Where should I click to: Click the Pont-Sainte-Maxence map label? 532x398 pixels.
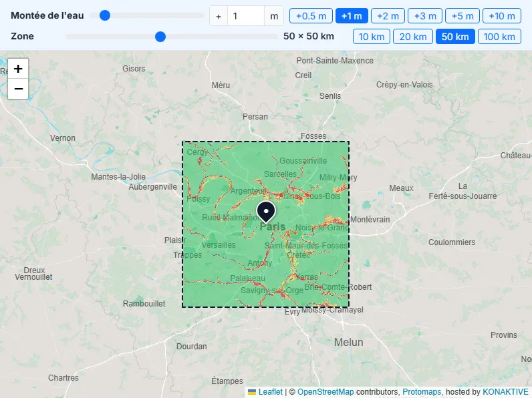335,61
